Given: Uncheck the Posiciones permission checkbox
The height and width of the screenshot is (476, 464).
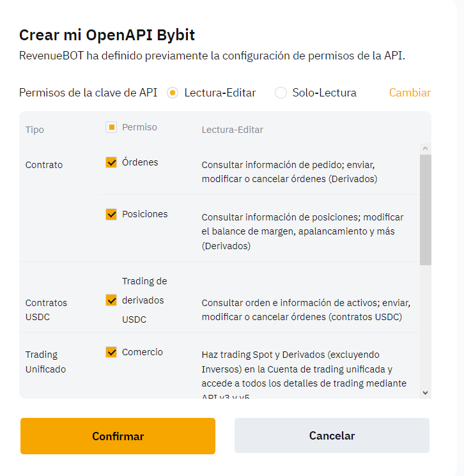Looking at the screenshot, I should click(x=111, y=214).
